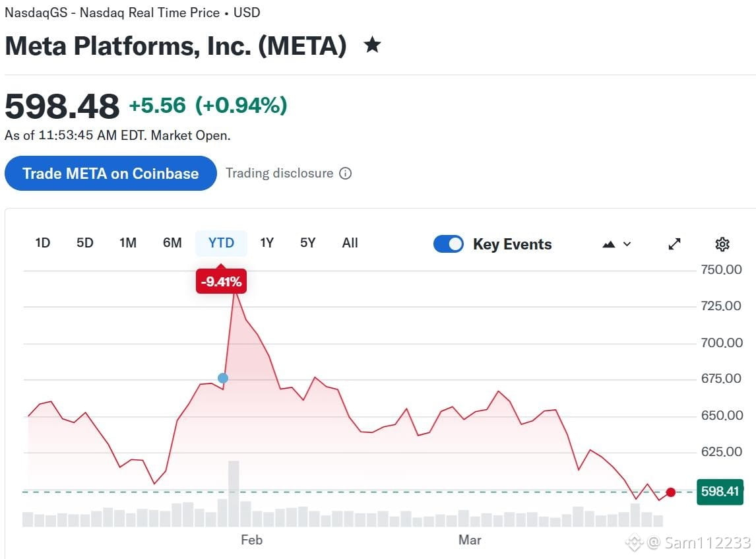The image size is (756, 559).
Task: Open the chart type dropdown chevron
Action: tap(627, 244)
